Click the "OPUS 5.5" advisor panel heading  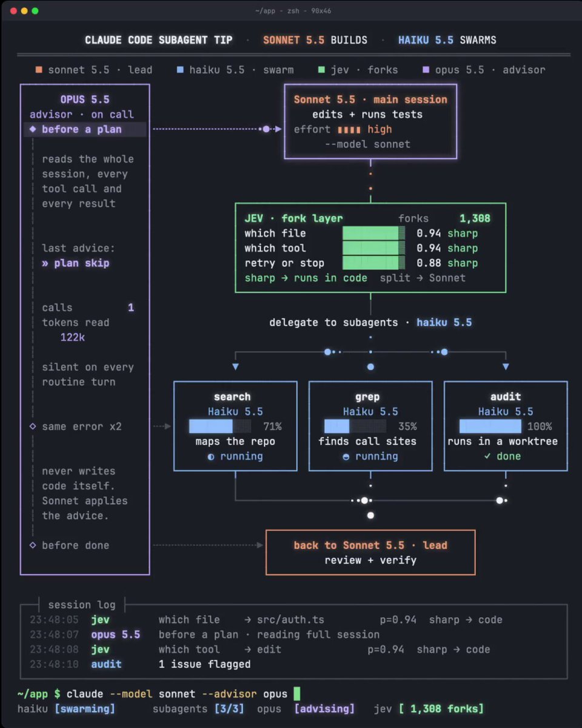pyautogui.click(x=84, y=99)
